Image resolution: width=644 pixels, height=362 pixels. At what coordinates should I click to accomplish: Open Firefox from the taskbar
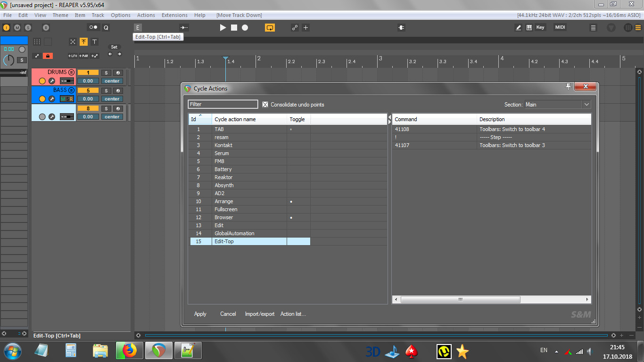coord(129,351)
